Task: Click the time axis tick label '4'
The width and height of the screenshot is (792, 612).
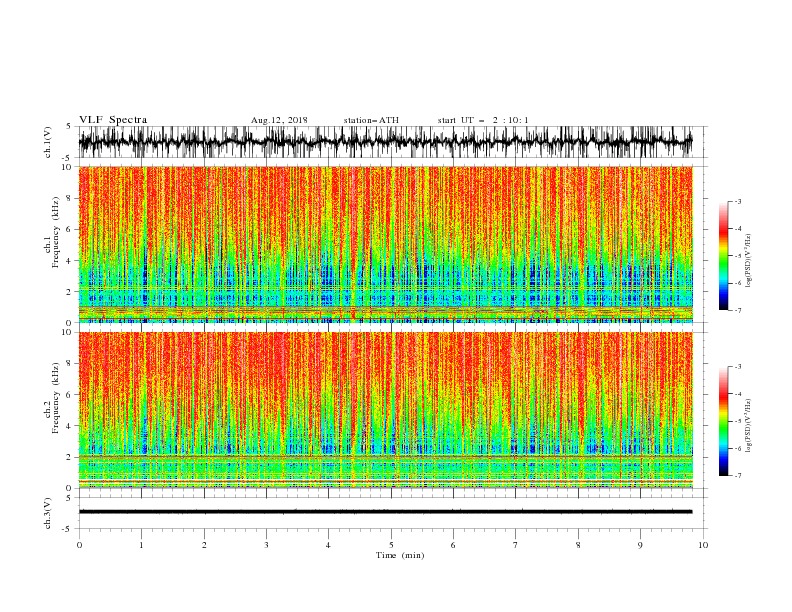Action: tap(328, 545)
